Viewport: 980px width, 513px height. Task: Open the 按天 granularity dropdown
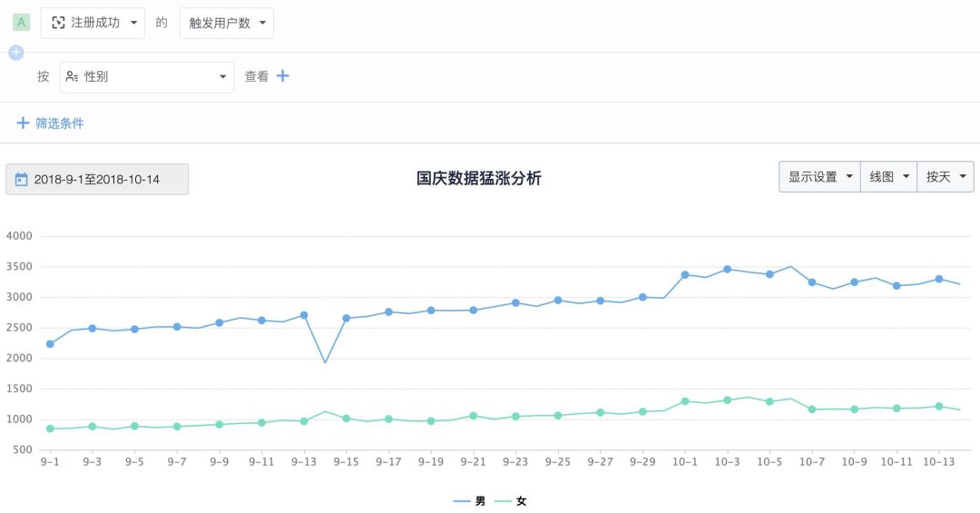[x=945, y=177]
